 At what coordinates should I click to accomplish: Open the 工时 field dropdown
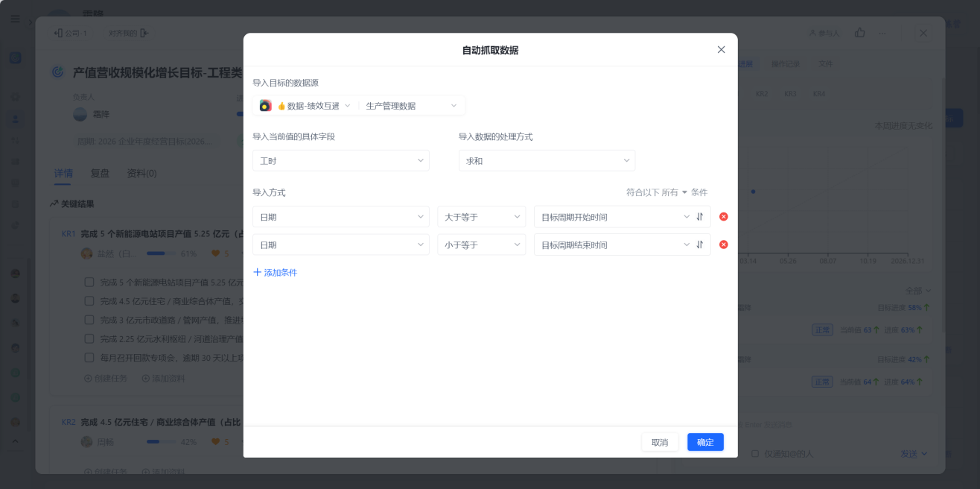341,161
